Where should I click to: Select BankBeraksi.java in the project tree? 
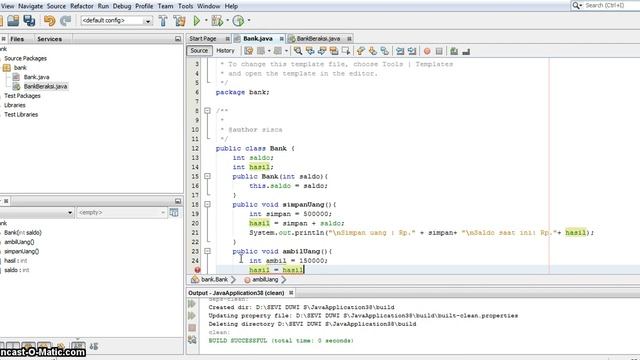point(45,87)
